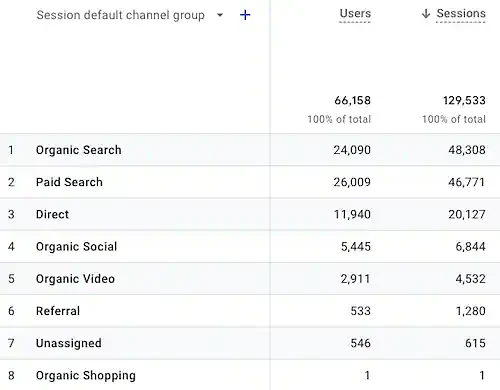Select the Organic Search row

(x=250, y=150)
